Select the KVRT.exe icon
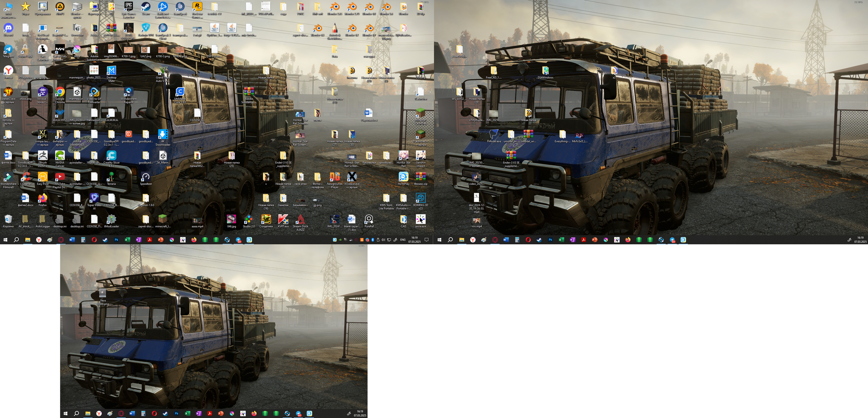The height and width of the screenshot is (418, 868). 283,221
